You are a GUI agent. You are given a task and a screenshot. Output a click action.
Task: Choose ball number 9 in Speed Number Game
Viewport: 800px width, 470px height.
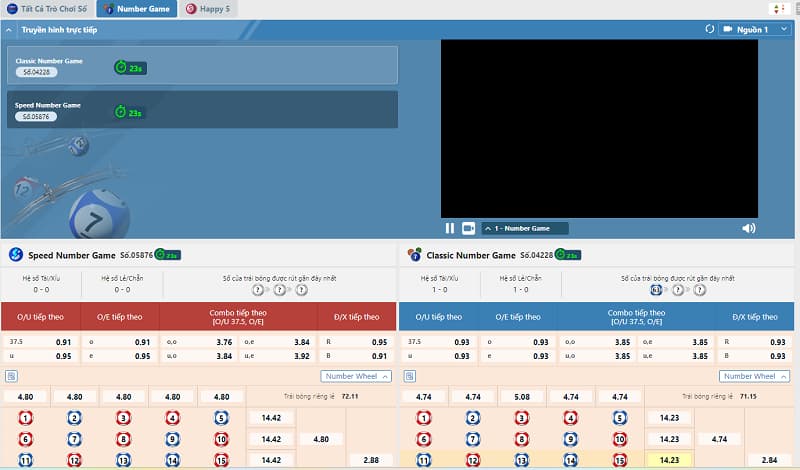pos(172,439)
